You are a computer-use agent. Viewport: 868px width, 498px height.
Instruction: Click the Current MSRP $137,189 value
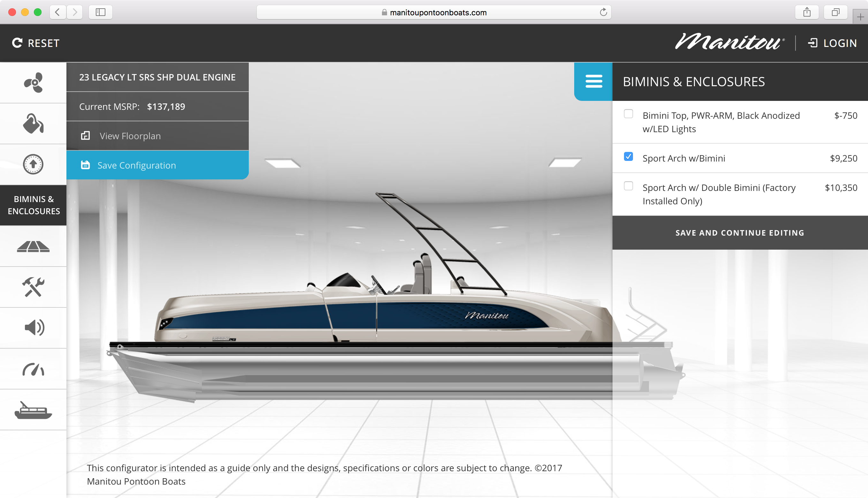click(x=166, y=107)
